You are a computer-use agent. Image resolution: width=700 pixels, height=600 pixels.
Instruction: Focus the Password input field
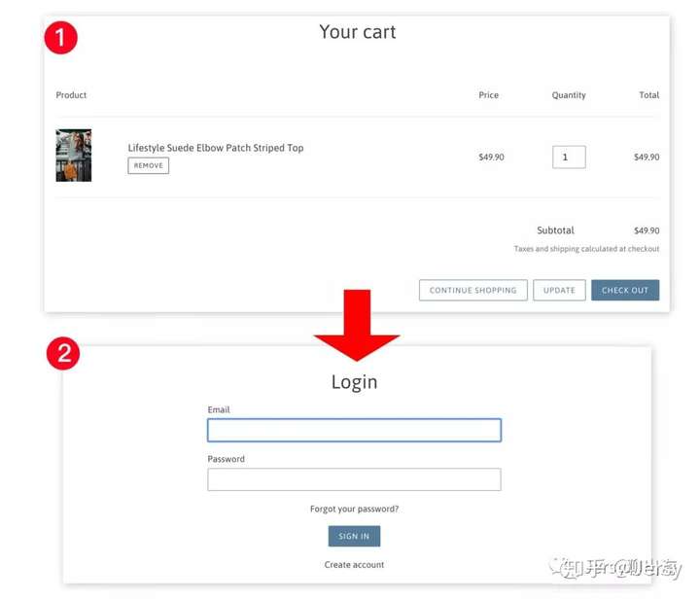[x=355, y=479]
